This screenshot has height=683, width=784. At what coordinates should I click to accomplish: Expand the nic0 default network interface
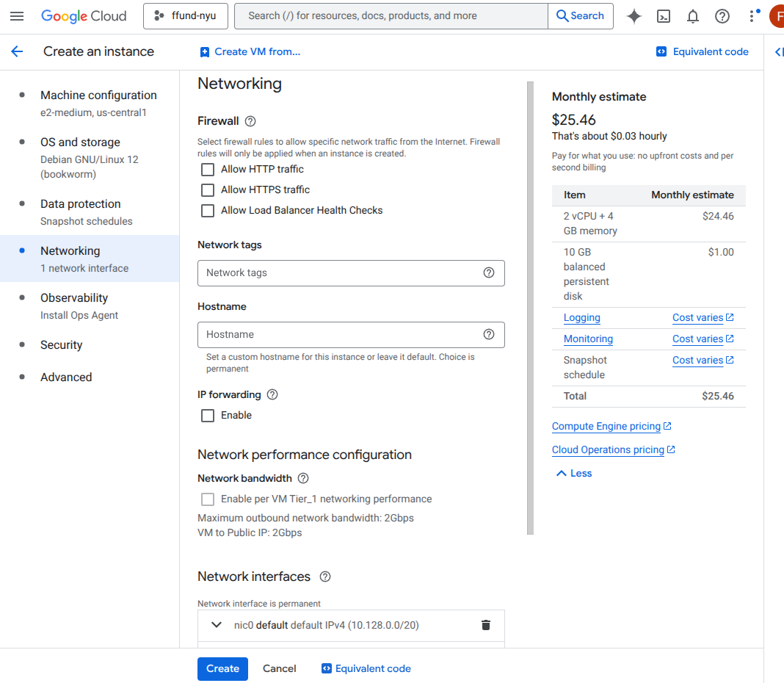[217, 625]
